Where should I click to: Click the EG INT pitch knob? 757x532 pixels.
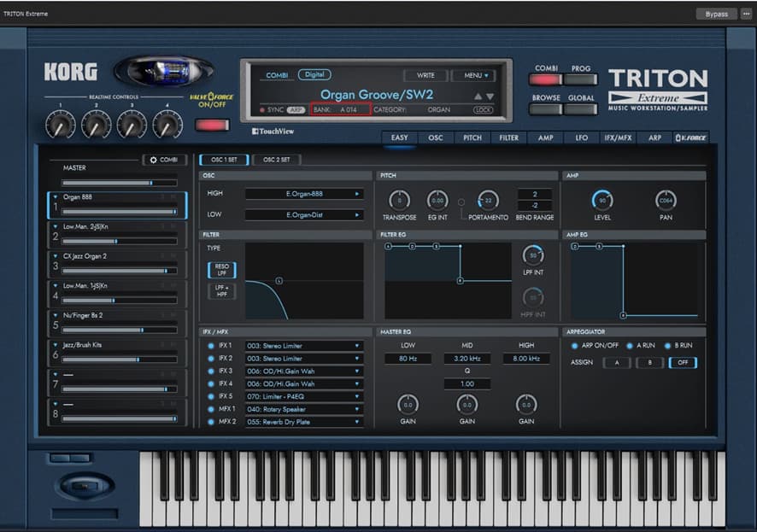click(437, 200)
